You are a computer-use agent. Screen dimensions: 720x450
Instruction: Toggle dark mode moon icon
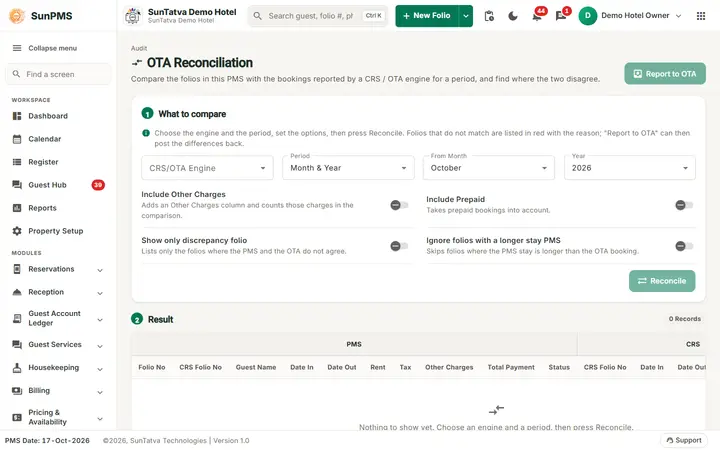coord(513,16)
